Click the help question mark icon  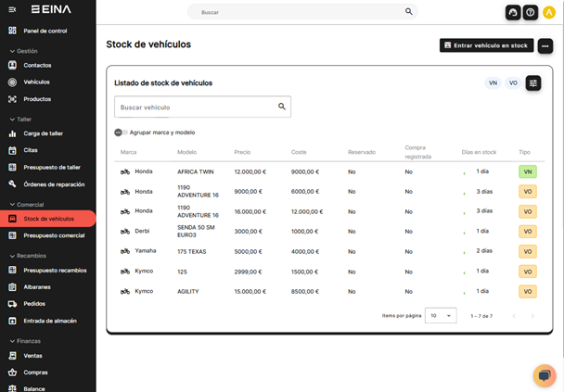pos(530,12)
